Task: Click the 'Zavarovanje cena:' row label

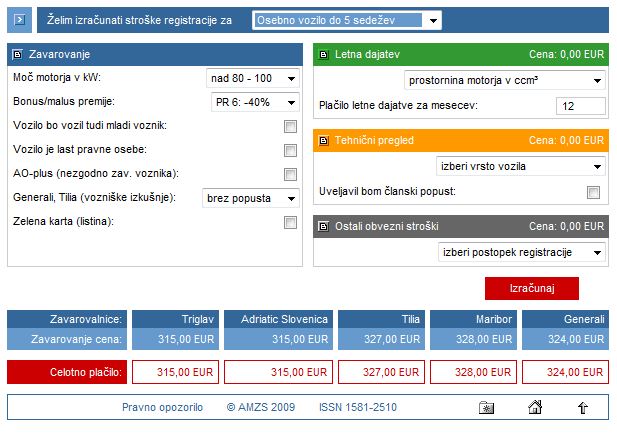Action: point(67,339)
